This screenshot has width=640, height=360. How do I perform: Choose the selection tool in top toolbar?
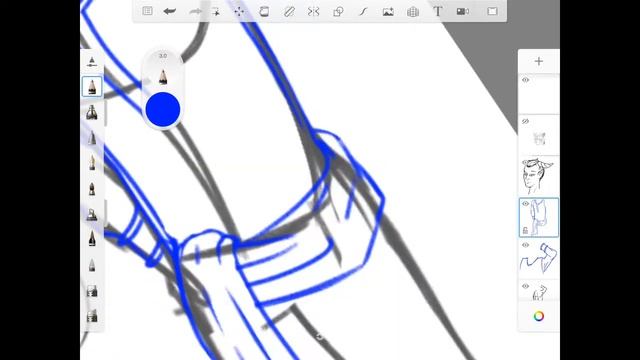pos(216,11)
